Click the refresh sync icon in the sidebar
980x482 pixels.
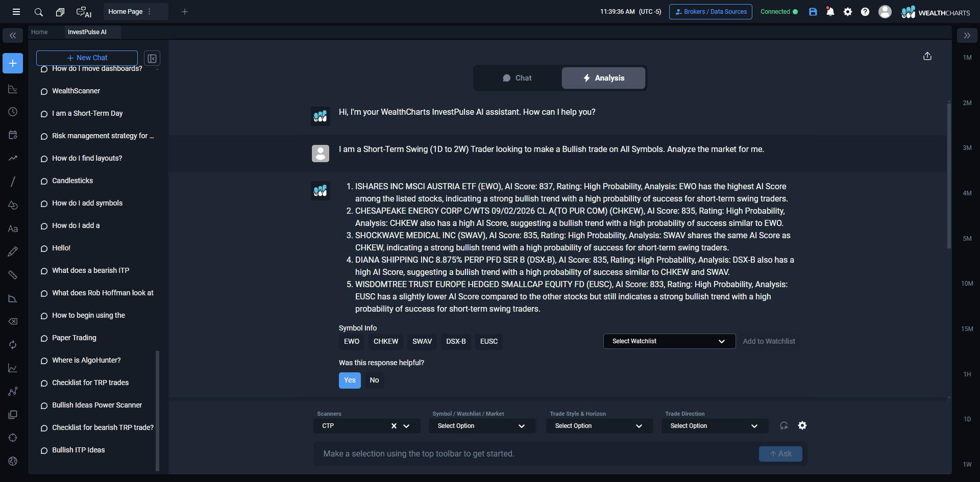coord(13,345)
